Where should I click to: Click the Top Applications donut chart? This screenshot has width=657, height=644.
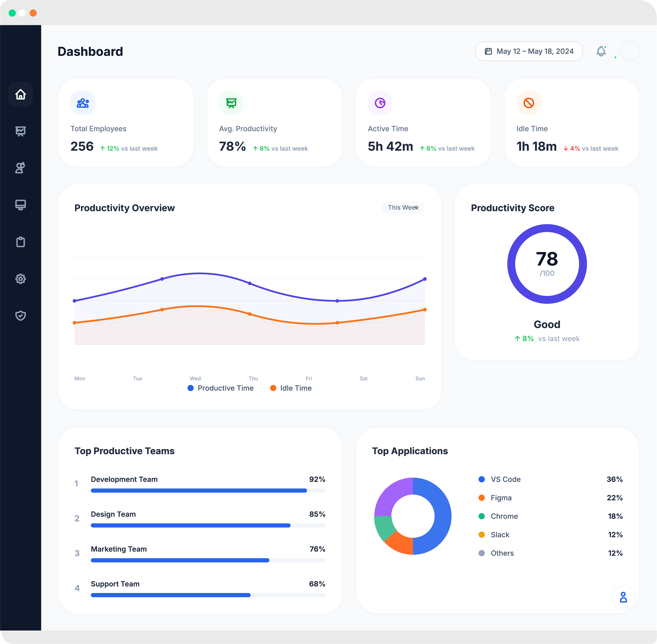(x=413, y=516)
